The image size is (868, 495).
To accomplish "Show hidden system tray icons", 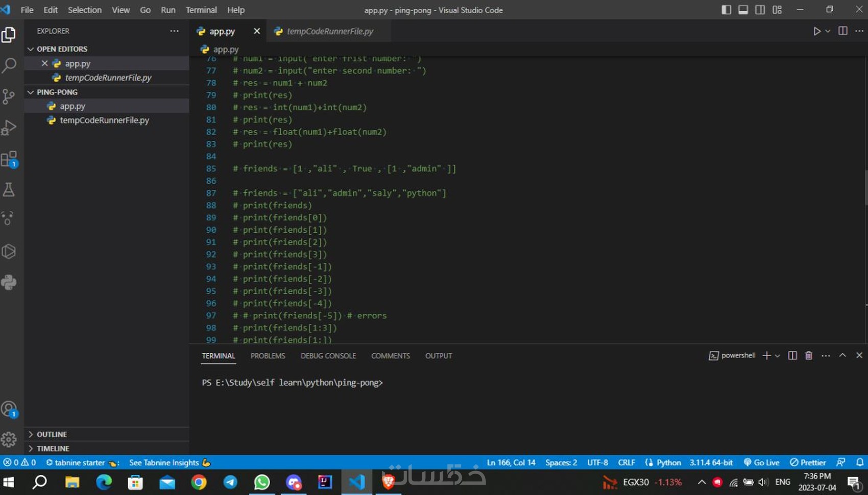I will [702, 482].
